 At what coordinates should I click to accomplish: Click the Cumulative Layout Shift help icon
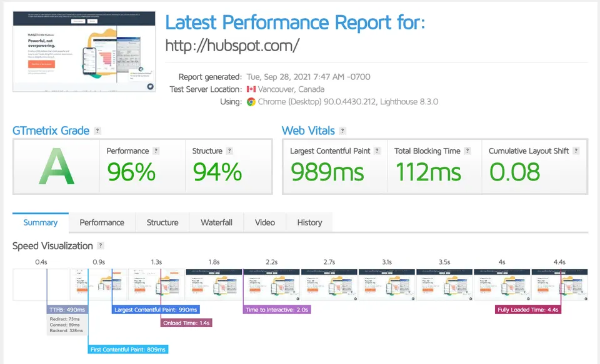point(576,150)
